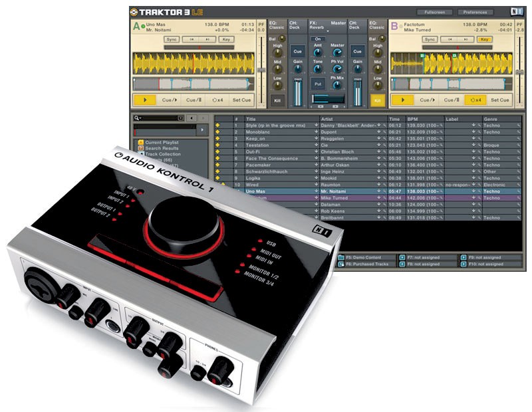
Task: Click Set Cue on deck A
Action: [241, 100]
